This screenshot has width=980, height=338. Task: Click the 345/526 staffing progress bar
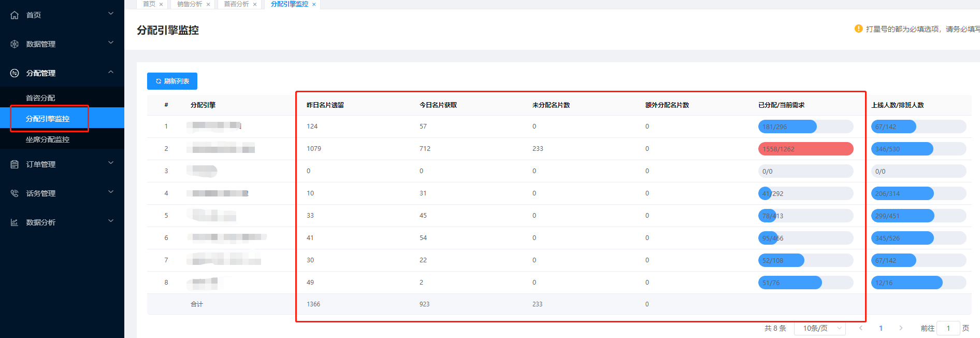pos(918,238)
